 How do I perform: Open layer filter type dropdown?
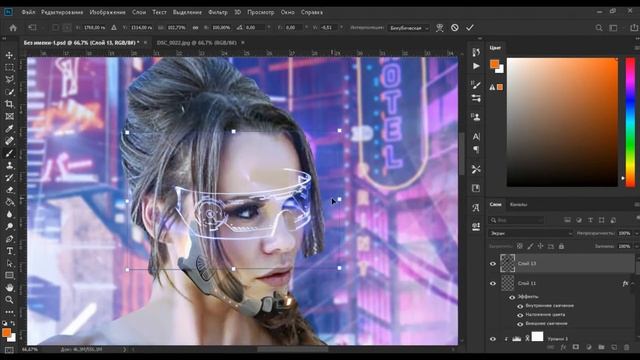coord(516,220)
